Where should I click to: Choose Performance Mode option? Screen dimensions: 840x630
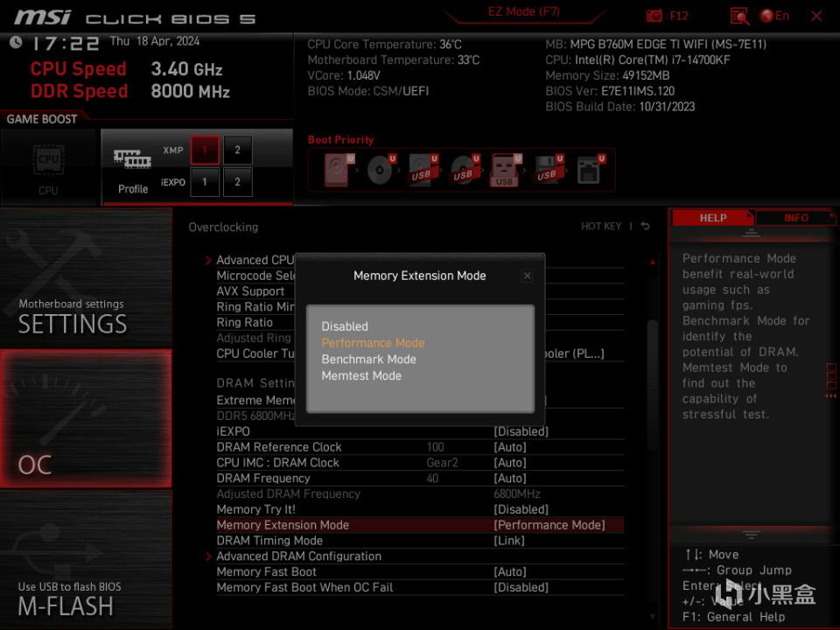pos(373,343)
